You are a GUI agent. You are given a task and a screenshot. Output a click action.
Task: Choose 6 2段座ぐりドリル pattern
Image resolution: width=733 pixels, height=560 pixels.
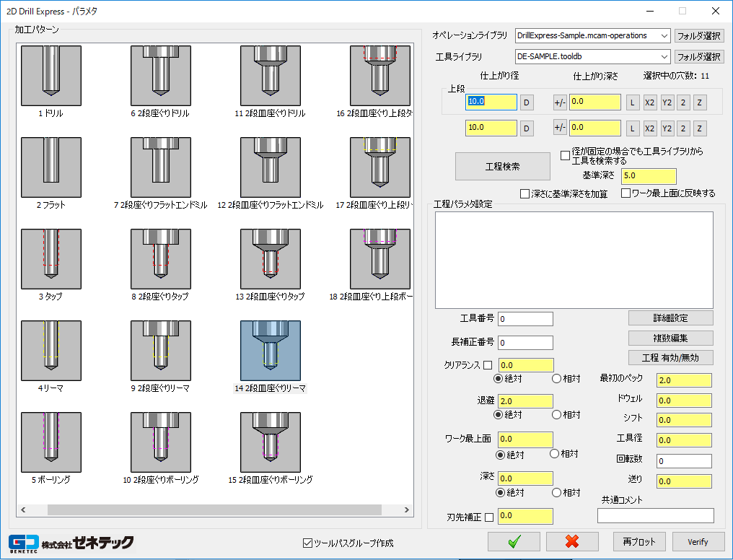click(x=161, y=76)
